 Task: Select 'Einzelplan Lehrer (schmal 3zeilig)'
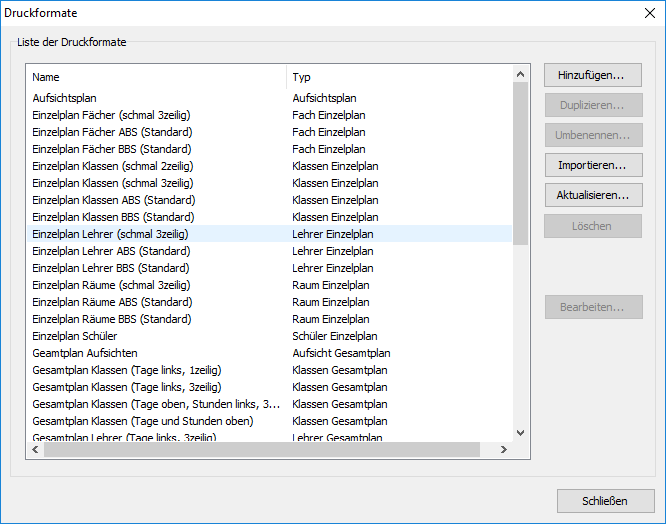click(x=110, y=234)
